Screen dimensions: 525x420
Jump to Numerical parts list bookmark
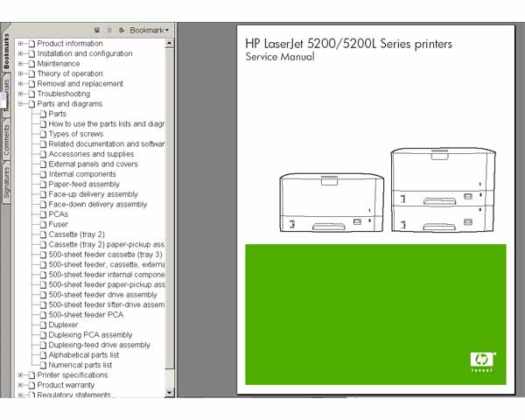point(80,365)
